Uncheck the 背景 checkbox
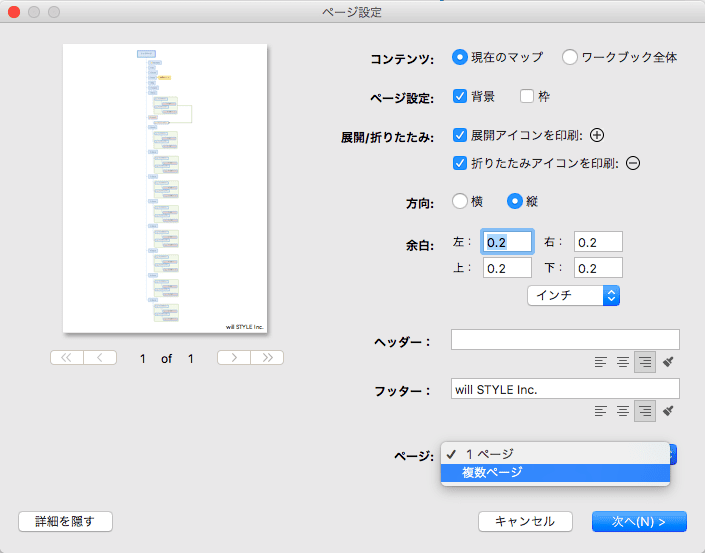Viewport: 705px width, 553px height. click(x=460, y=96)
